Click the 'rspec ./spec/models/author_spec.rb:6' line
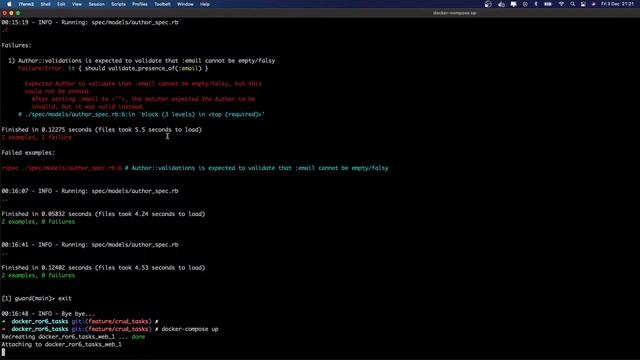Image resolution: width=640 pixels, height=360 pixels. (195, 168)
